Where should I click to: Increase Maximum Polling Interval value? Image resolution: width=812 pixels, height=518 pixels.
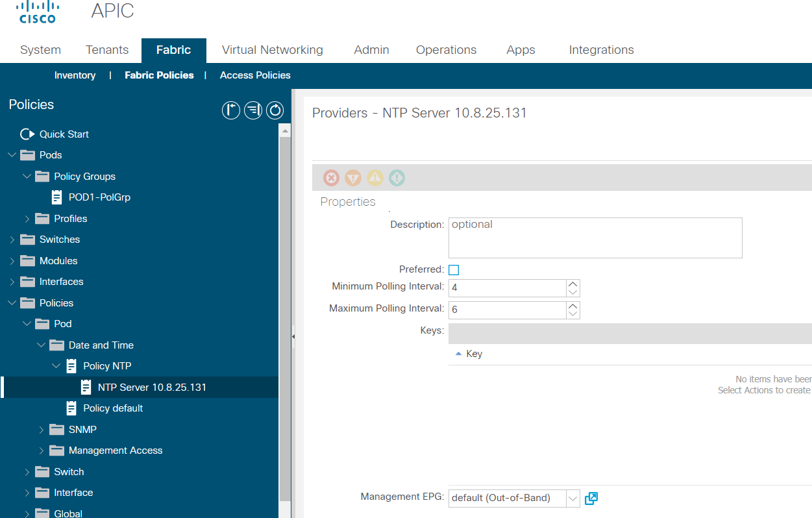click(x=572, y=306)
